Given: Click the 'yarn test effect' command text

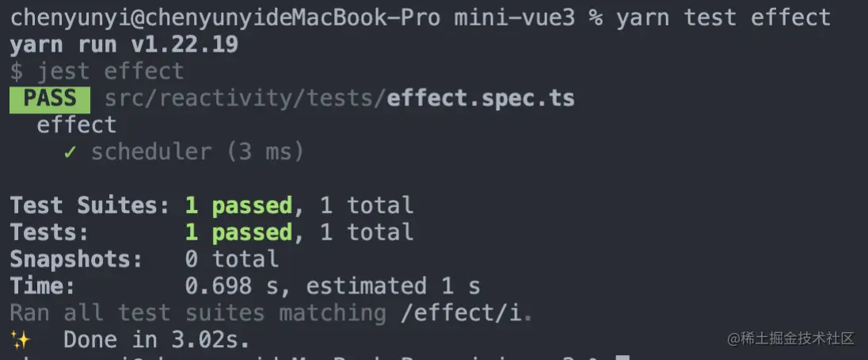Looking at the screenshot, I should (724, 17).
